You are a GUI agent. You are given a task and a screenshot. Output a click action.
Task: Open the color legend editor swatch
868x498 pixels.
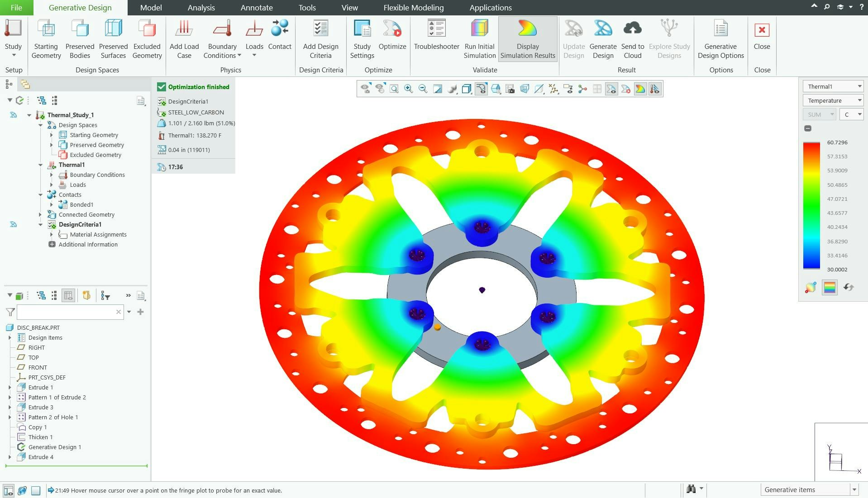pyautogui.click(x=830, y=287)
